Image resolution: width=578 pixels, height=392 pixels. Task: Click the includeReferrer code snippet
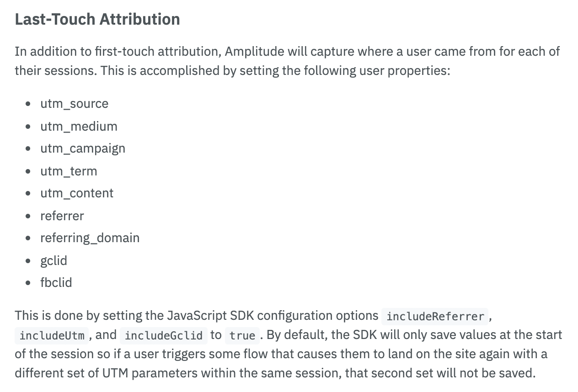[x=435, y=316]
